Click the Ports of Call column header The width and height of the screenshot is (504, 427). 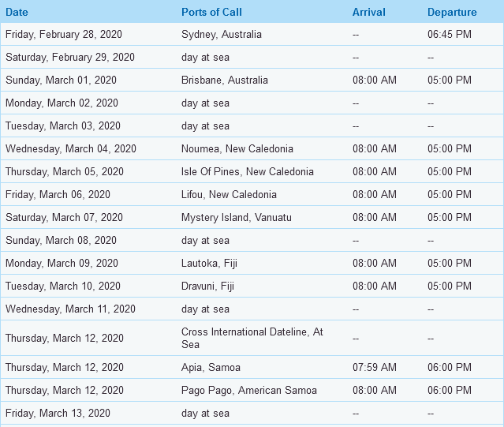click(211, 12)
